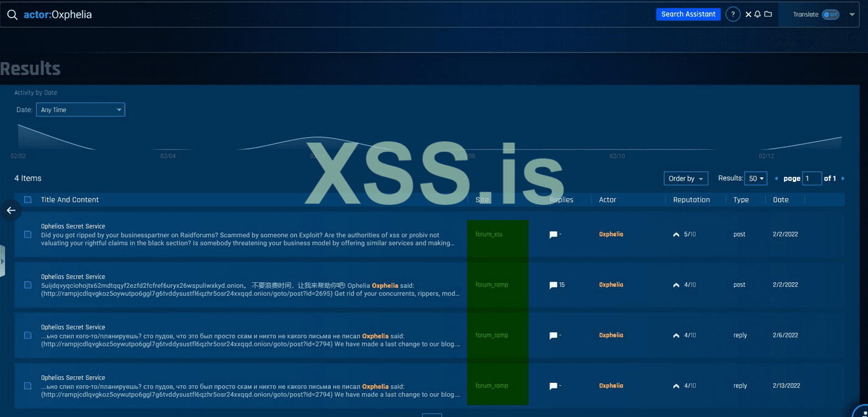This screenshot has height=417, width=868.
Task: Check the 2/6/2022 reply row checkbox
Action: point(28,336)
